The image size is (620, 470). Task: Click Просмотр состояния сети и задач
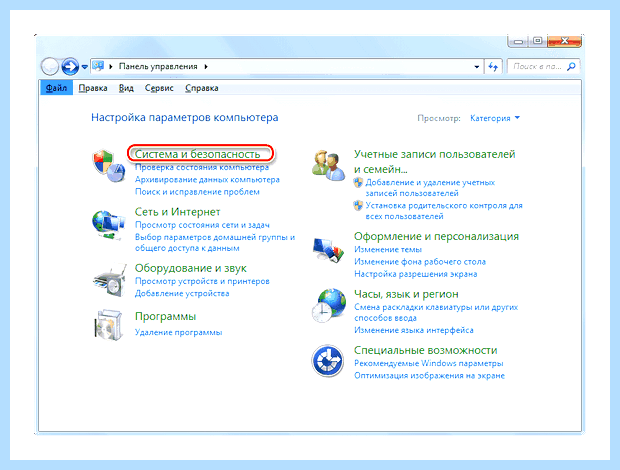pyautogui.click(x=202, y=225)
